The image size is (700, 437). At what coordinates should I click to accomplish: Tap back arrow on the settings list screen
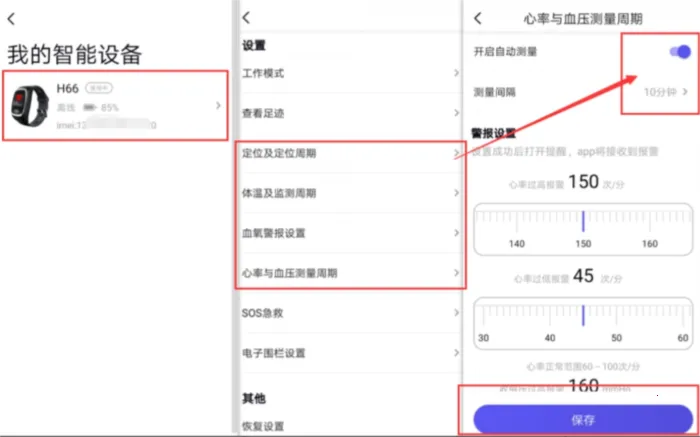[246, 18]
